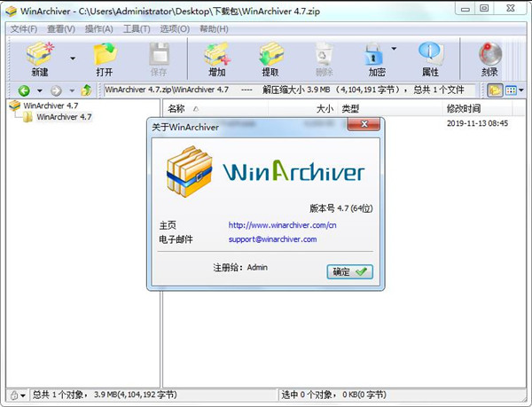Sort by the 修改时间 column header

tap(478, 109)
